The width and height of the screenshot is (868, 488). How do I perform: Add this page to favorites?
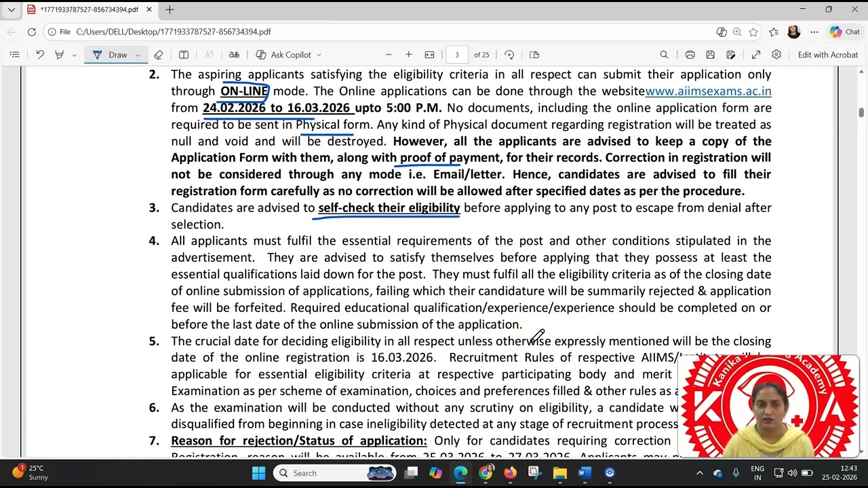753,32
